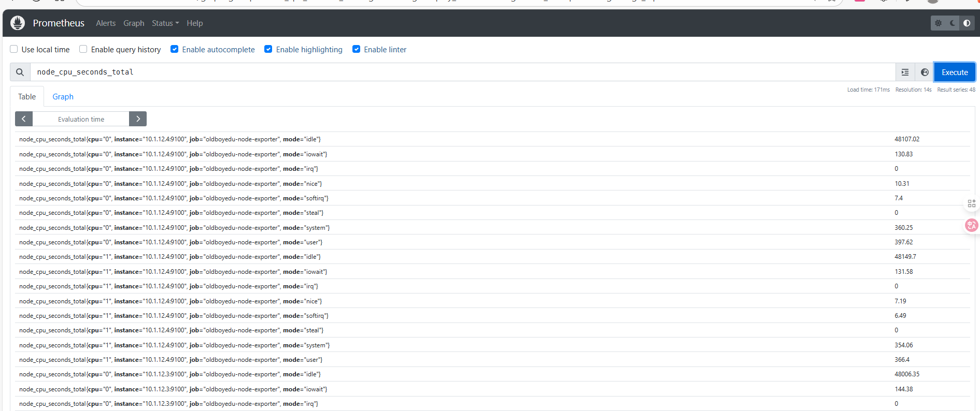
Task: Click the Prometheus flame logo
Action: tap(18, 23)
